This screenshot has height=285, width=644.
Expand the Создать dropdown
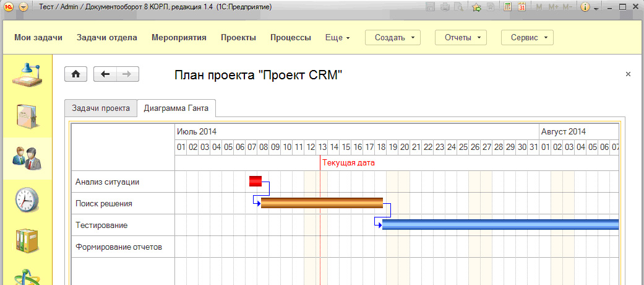coord(393,38)
